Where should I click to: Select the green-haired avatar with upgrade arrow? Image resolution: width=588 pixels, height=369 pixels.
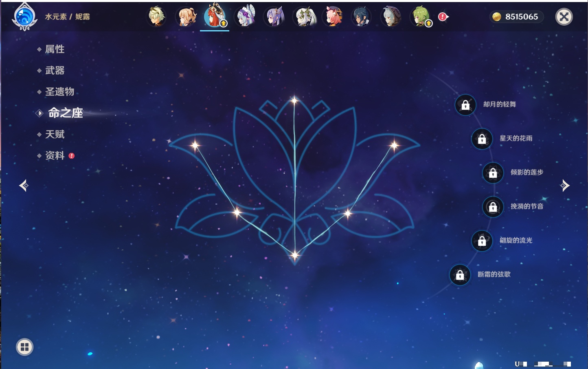click(x=421, y=17)
